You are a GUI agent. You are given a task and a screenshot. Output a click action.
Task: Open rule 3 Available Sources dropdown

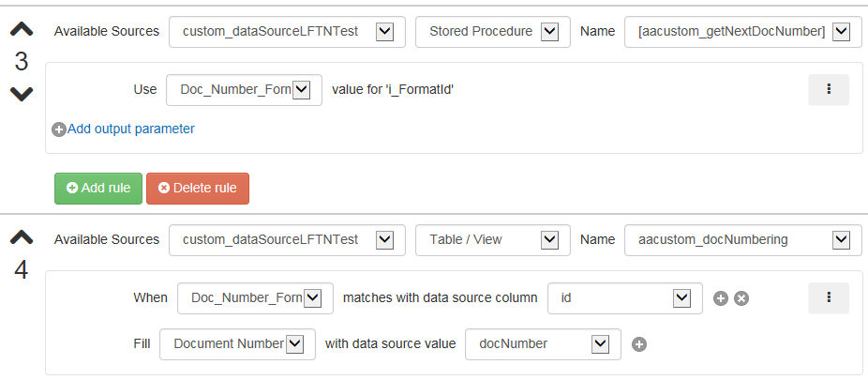287,32
